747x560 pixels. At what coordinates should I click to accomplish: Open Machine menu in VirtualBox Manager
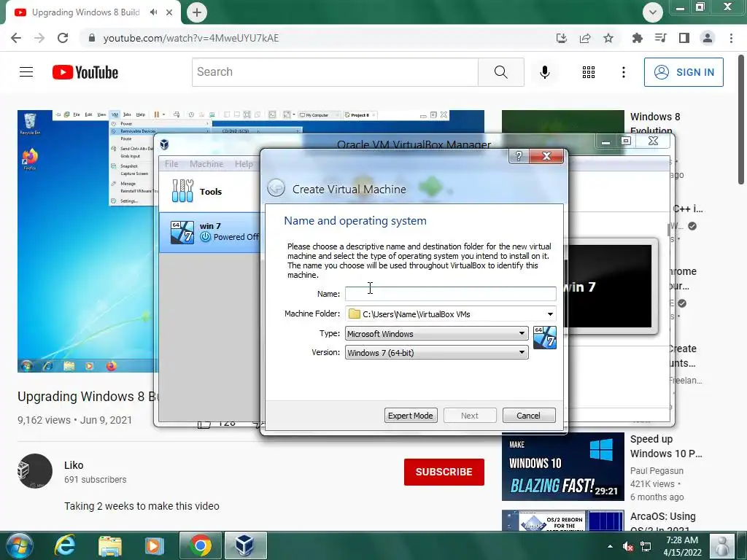tap(206, 164)
